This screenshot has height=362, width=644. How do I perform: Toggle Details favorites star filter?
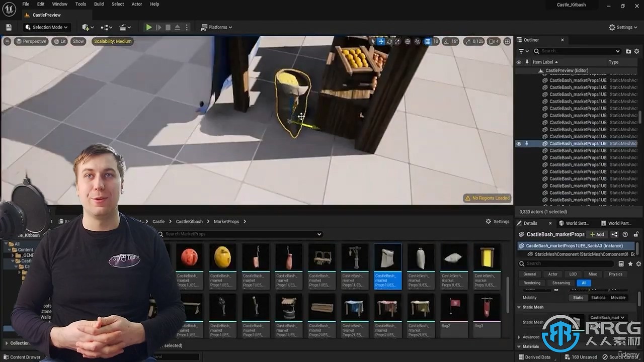coord(630,263)
